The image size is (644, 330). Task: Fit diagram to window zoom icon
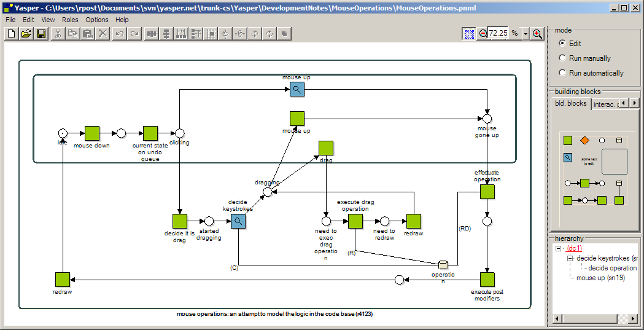pyautogui.click(x=469, y=34)
